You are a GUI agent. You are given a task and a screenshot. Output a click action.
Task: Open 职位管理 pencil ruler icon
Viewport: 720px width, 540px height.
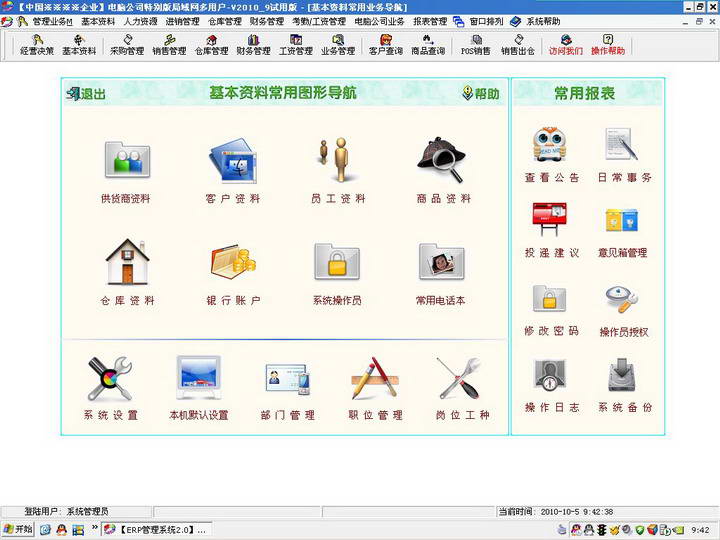click(x=375, y=379)
